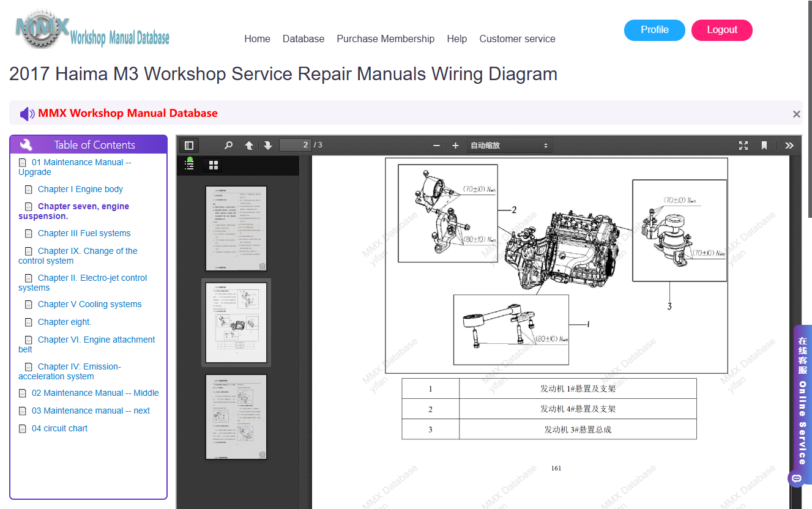Go to previous page arrow
This screenshot has height=509, width=812.
(x=249, y=145)
